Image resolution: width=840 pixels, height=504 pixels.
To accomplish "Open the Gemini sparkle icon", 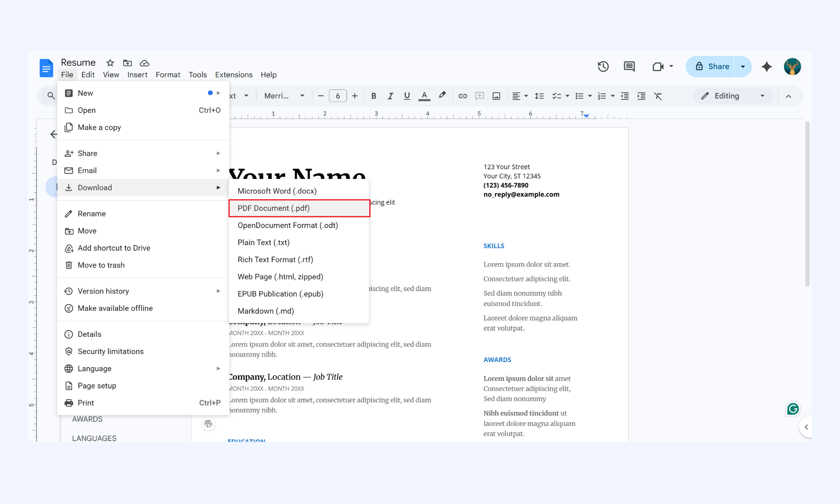I will click(x=766, y=66).
